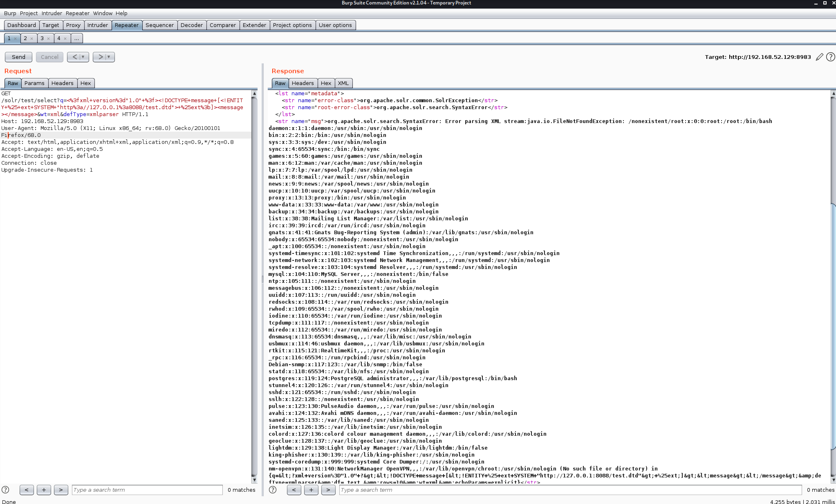Click the Connection: close header line

pyautogui.click(x=29, y=163)
